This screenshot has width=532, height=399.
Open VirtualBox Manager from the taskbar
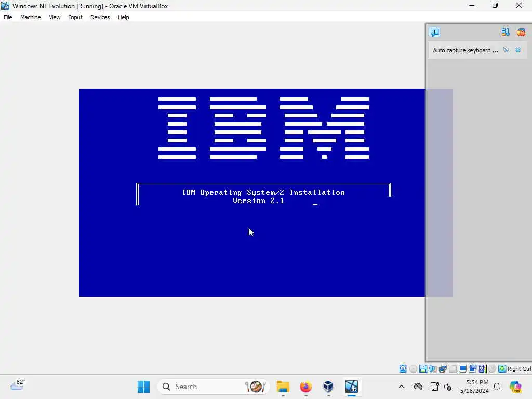click(328, 387)
